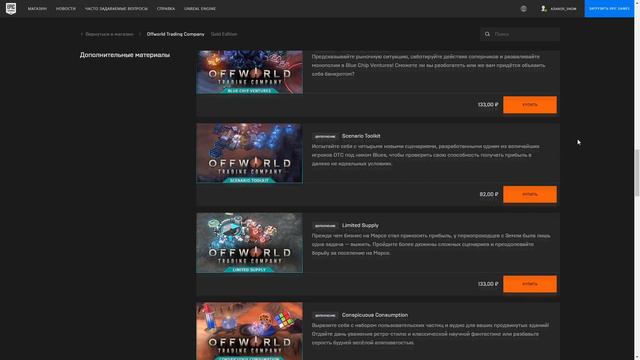This screenshot has height=360, width=640.
Task: Open the Unreal Engine menu item
Action: [200, 9]
